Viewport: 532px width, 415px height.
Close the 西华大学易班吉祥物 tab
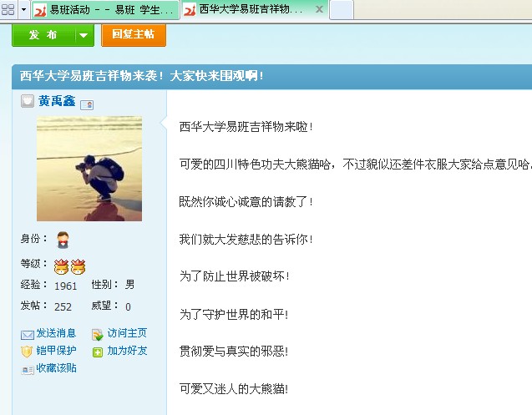(318, 10)
